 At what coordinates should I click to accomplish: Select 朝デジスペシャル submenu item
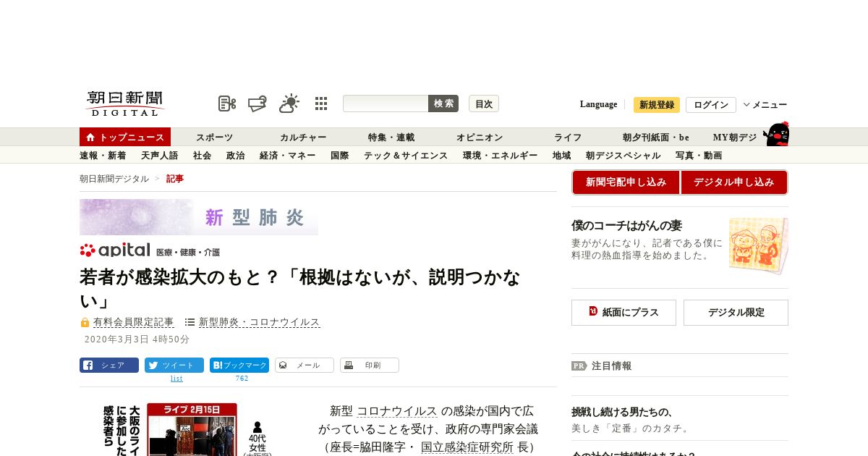[x=623, y=156]
